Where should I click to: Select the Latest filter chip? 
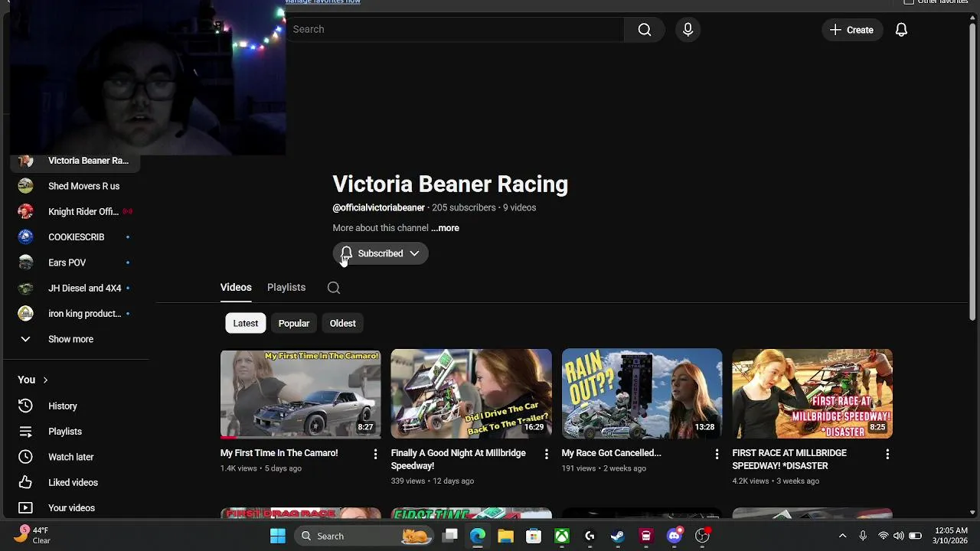[x=246, y=323]
